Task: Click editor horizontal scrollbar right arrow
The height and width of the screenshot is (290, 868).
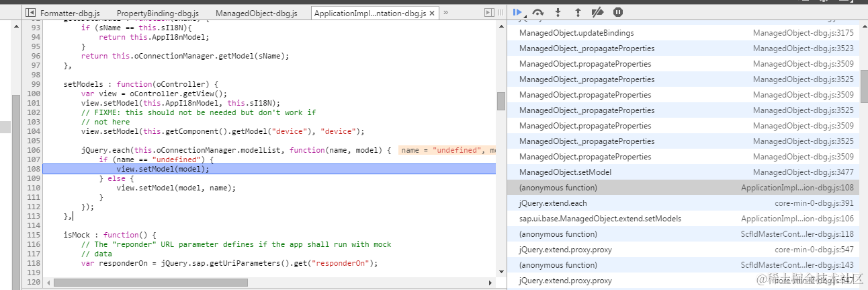Action: [491, 283]
